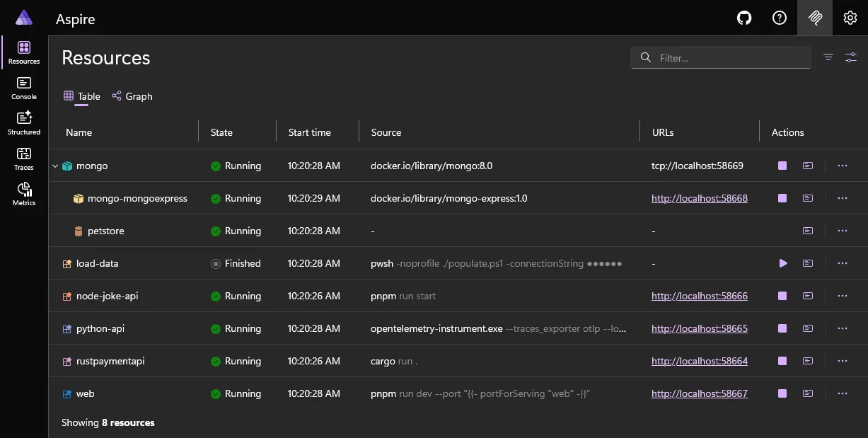Open the ellipsis menu for load-data

click(x=842, y=263)
